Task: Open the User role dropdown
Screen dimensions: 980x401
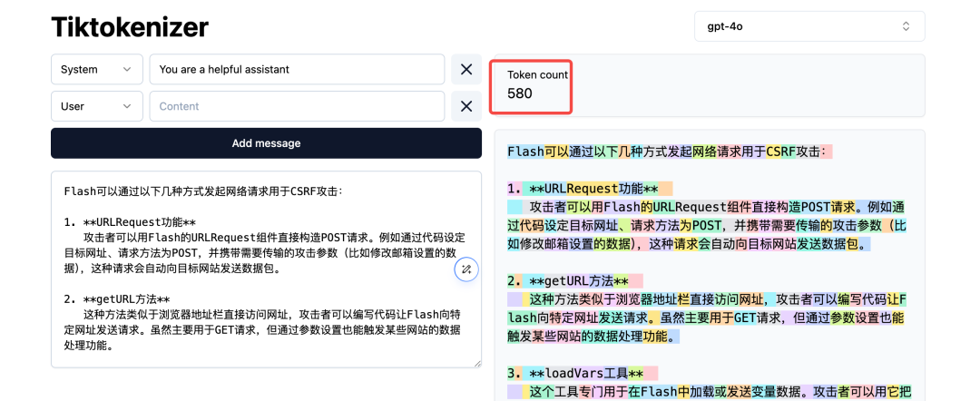Action: pos(96,106)
